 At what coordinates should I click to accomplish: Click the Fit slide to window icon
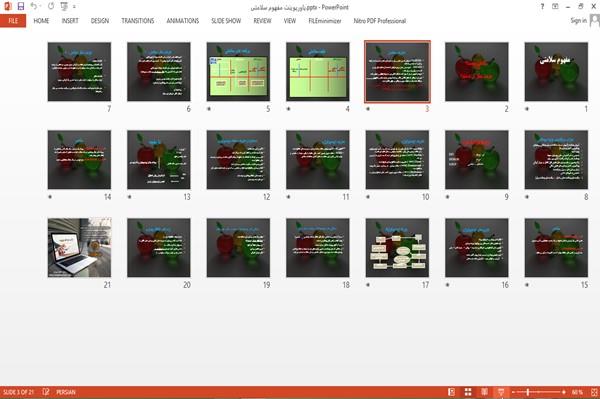point(594,392)
